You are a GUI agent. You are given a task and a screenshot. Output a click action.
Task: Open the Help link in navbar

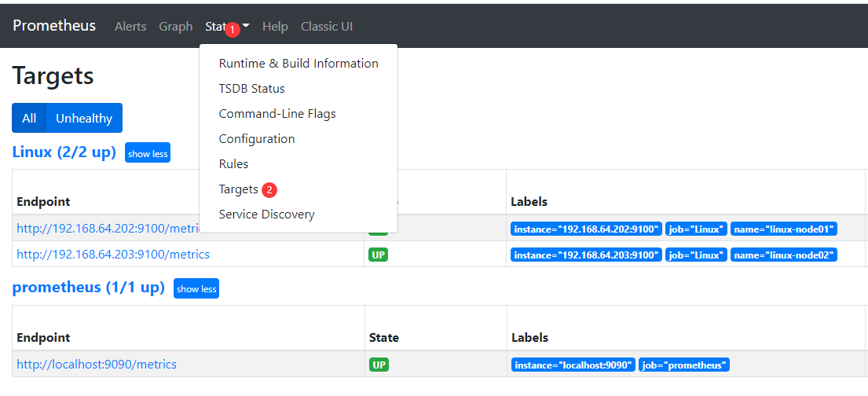(275, 26)
